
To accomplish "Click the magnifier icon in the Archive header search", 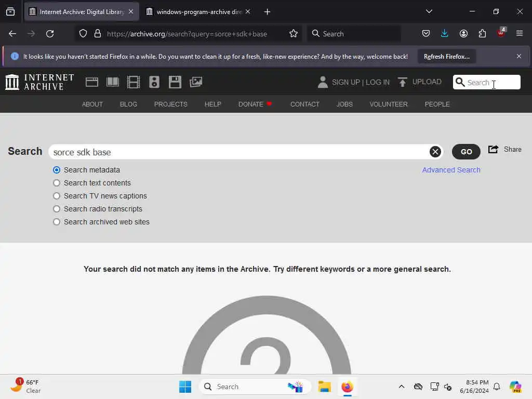I will pos(460,82).
